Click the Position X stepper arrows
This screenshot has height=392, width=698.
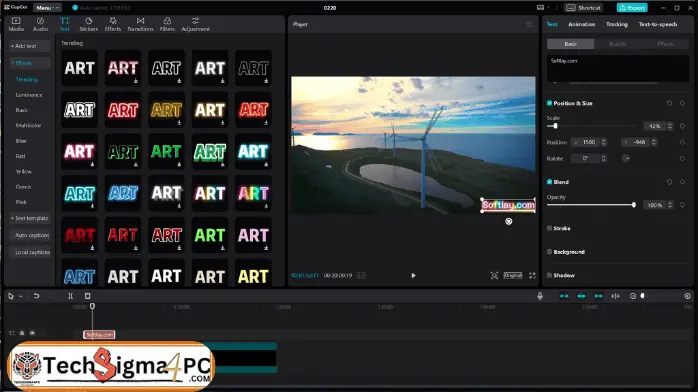(604, 142)
